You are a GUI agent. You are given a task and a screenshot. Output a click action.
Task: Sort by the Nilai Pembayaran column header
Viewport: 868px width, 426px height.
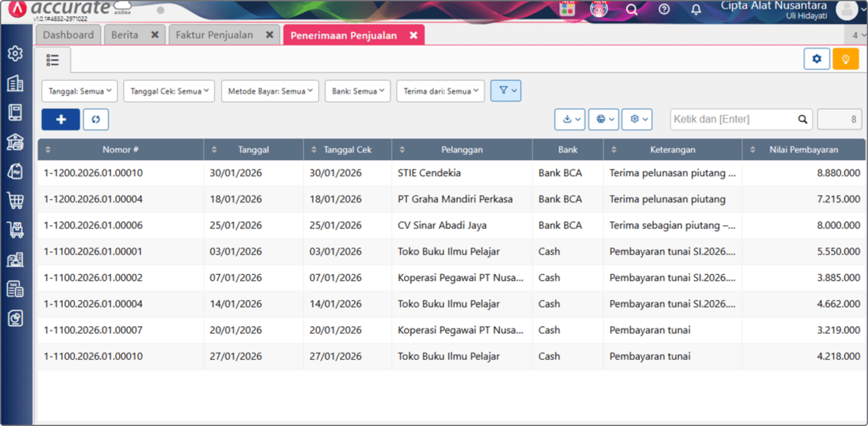(x=803, y=150)
